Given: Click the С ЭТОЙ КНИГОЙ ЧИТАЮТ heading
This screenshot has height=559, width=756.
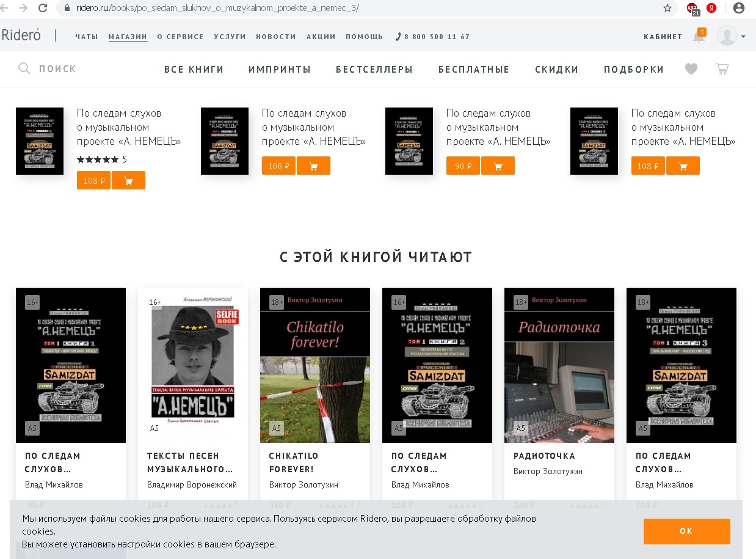Looking at the screenshot, I should (x=376, y=257).
